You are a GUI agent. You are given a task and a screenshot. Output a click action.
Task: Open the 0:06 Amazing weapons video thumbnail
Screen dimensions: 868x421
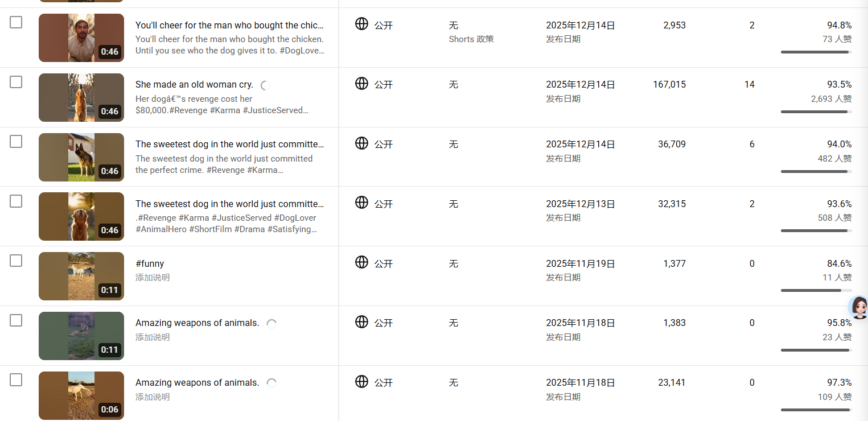[81, 395]
